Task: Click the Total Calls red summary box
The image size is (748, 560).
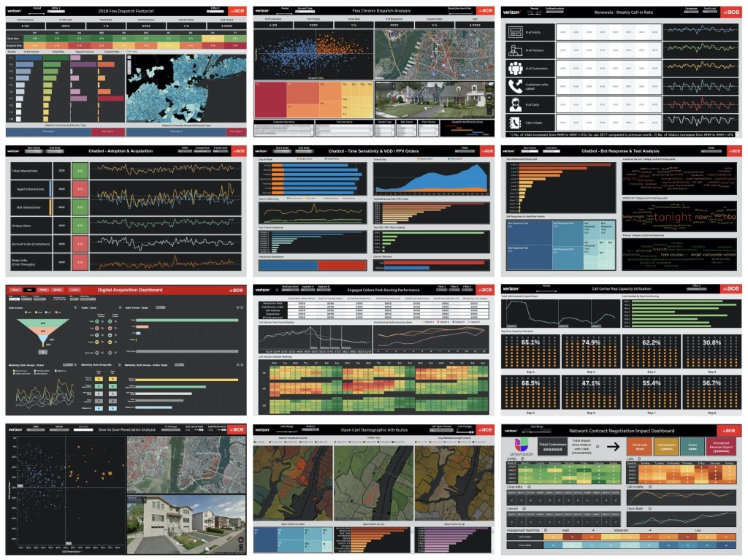Action: tap(639, 447)
